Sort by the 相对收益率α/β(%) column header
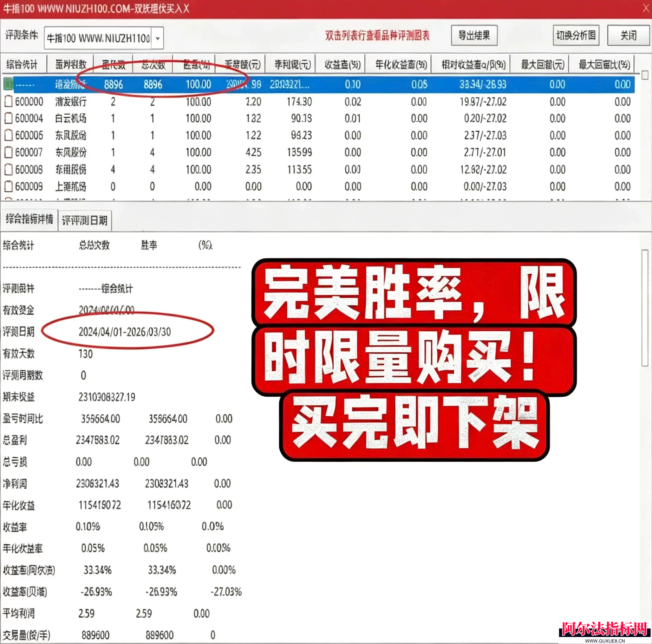 (x=471, y=64)
